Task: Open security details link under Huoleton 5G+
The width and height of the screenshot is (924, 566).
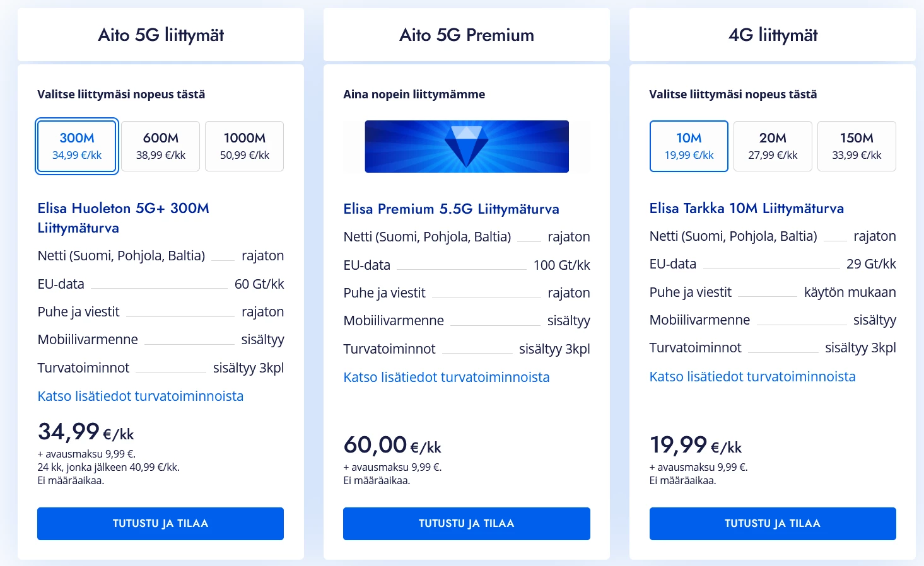Action: coord(140,396)
